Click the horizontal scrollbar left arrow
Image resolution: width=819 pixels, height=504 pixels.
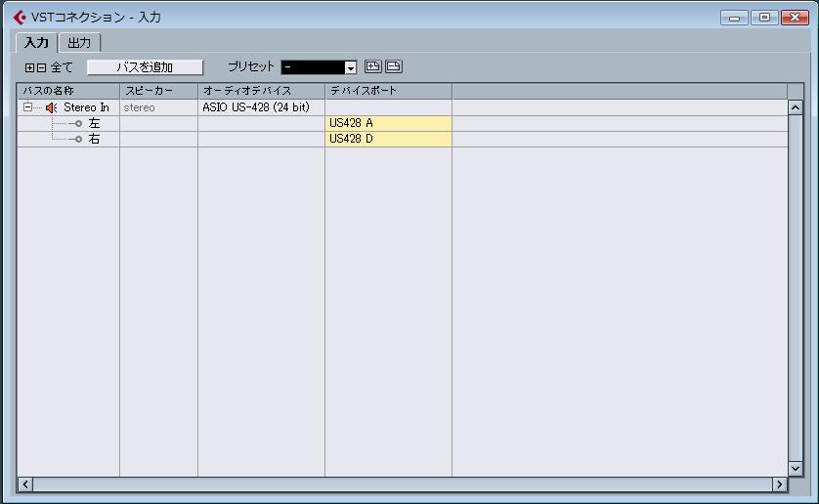[x=25, y=484]
